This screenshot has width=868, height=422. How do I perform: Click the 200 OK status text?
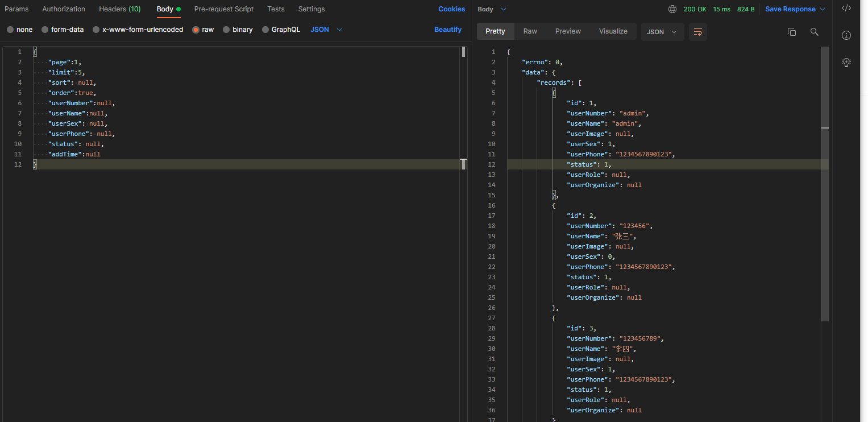pyautogui.click(x=695, y=9)
